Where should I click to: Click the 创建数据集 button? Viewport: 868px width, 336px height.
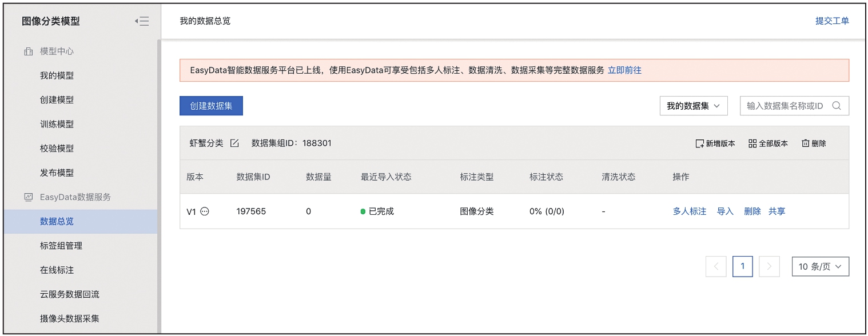tap(211, 106)
